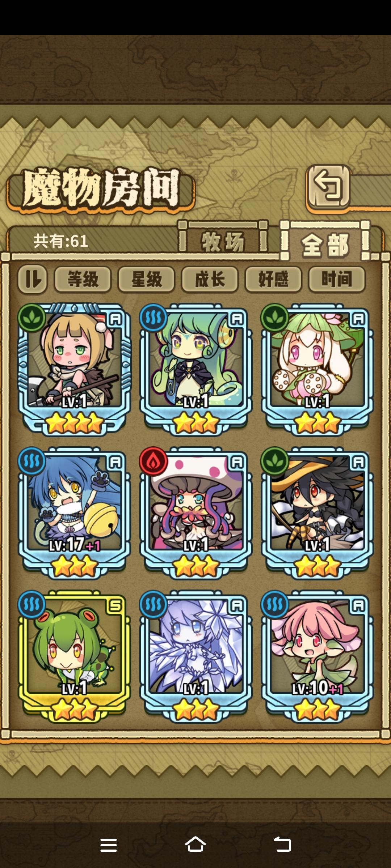The image size is (391, 868).
Task: Select the pink flower girl LV:10 card
Action: (x=317, y=656)
